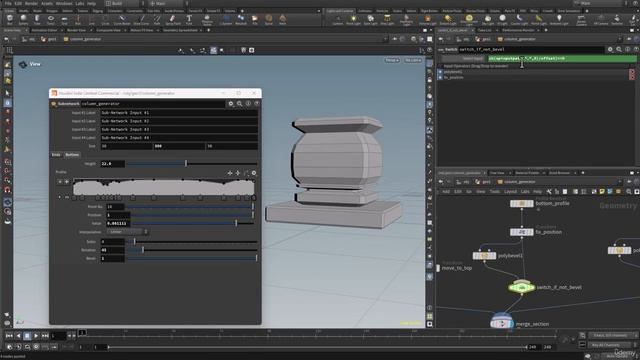Toggle fix_position input row checkbox
The image size is (640, 360).
[440, 77]
